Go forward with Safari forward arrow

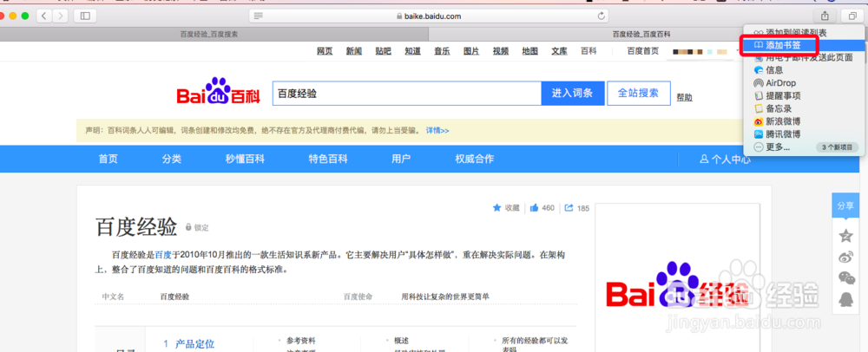(60, 16)
